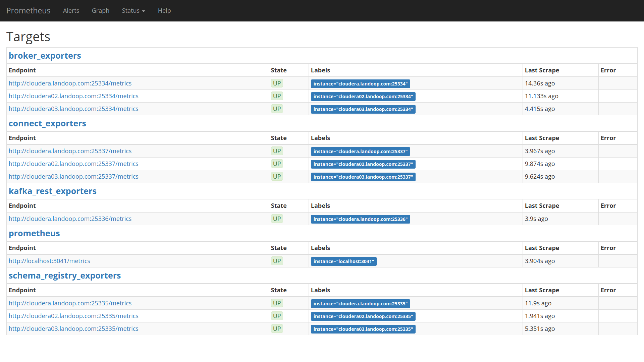Click kafka_rest_exporters section header

(53, 191)
